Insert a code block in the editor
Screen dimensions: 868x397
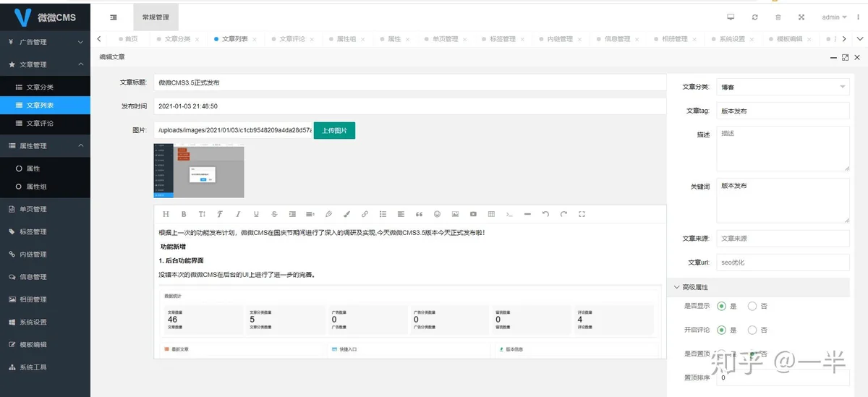(x=509, y=214)
